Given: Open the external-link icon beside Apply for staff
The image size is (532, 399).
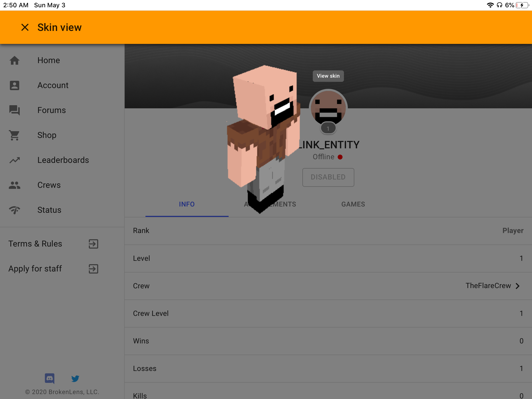Looking at the screenshot, I should 94,269.
